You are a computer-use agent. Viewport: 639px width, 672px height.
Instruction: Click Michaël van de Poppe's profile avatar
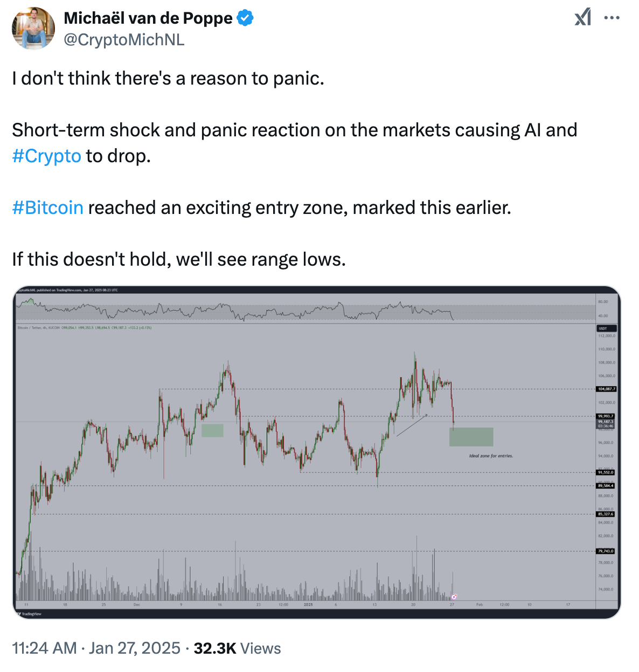pyautogui.click(x=33, y=29)
